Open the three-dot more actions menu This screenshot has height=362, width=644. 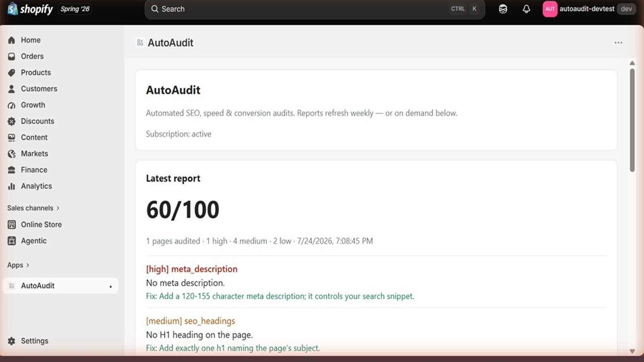pyautogui.click(x=618, y=43)
